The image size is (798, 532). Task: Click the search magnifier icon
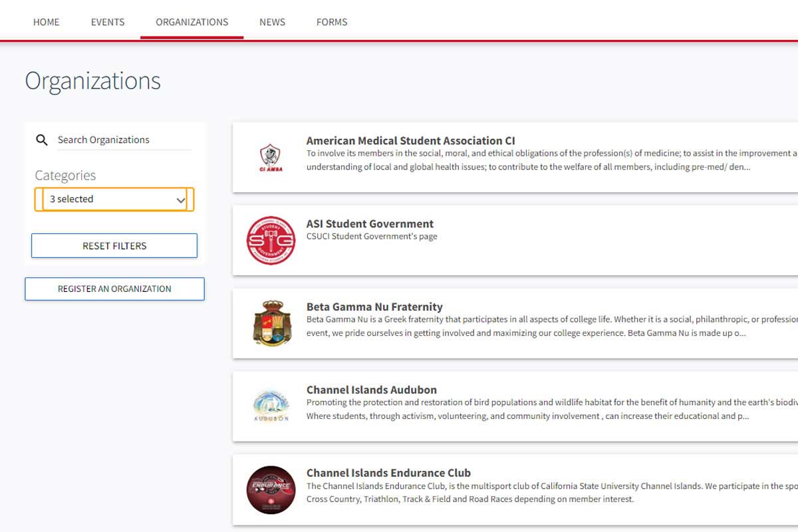click(42, 140)
